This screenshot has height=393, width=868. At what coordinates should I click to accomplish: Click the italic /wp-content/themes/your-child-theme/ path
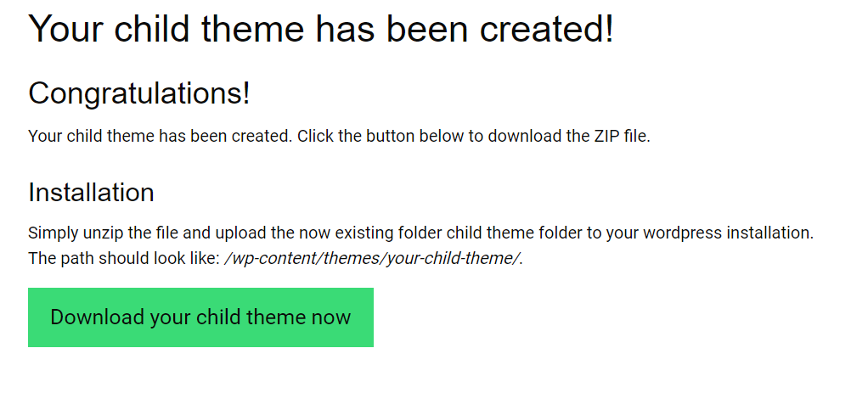pyautogui.click(x=373, y=258)
